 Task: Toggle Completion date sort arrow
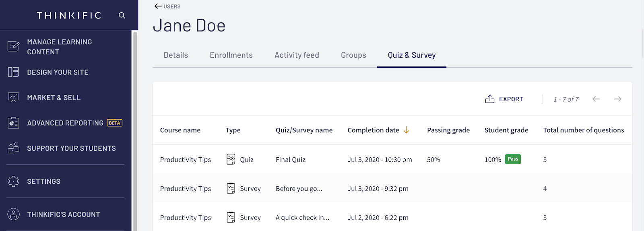click(x=407, y=130)
